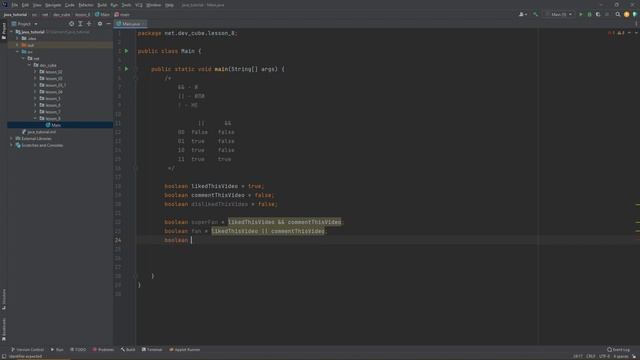Click the Stop button in the top toolbar
The image size is (640, 360).
point(607,14)
